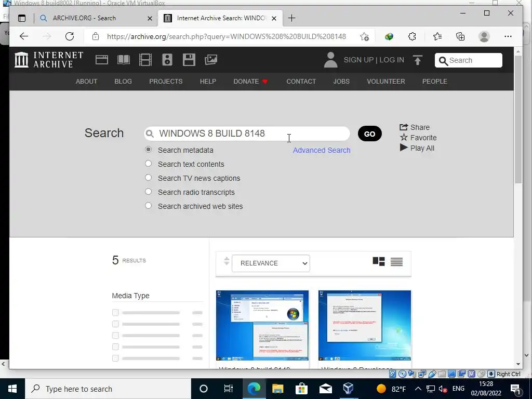The width and height of the screenshot is (532, 399).
Task: Tick fourth Media Type checkbox
Action: click(x=115, y=347)
